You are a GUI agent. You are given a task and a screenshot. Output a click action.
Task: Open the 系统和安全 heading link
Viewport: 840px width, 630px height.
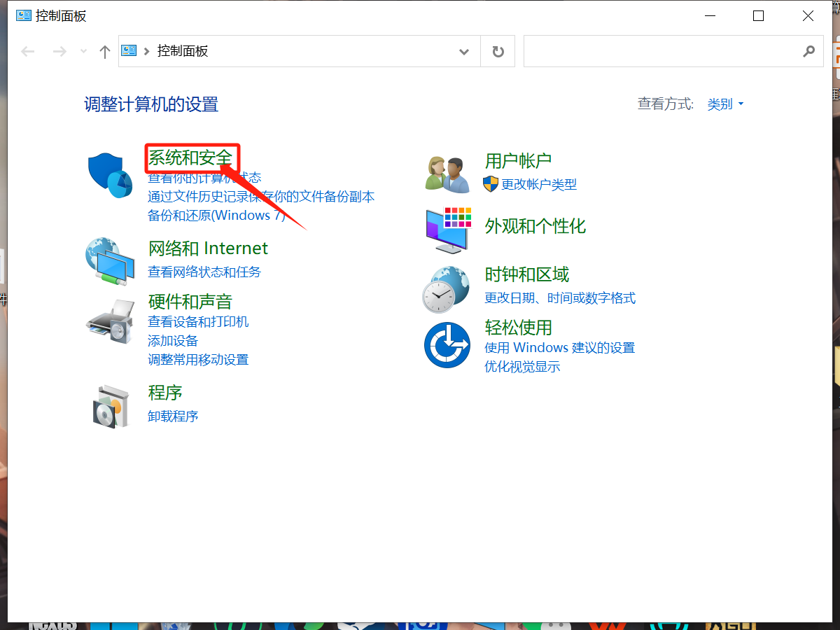190,158
